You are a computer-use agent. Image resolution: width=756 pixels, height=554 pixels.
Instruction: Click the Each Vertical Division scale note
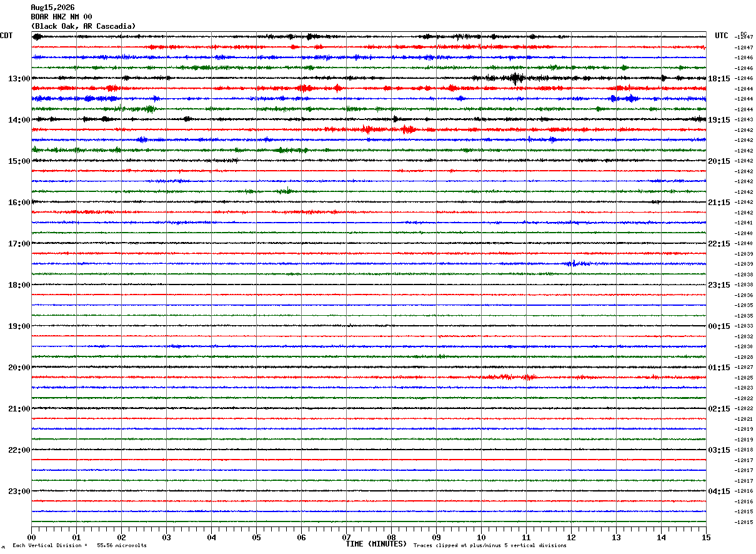(80, 545)
